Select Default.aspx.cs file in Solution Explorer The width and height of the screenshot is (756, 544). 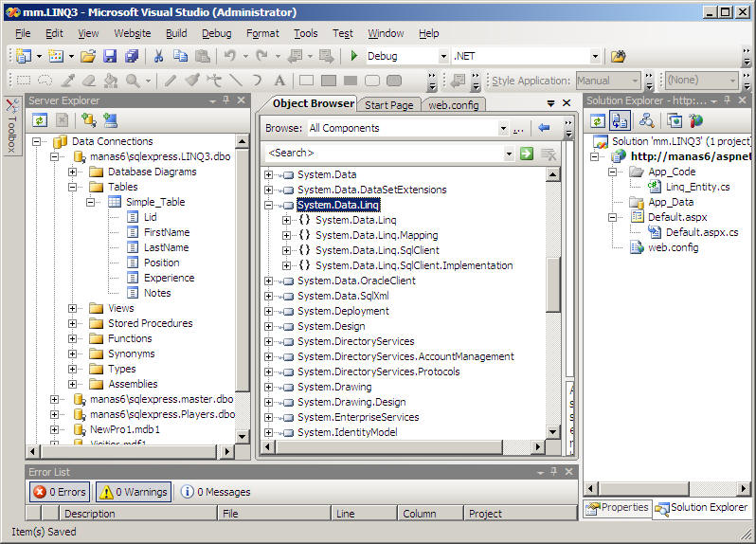tap(701, 232)
